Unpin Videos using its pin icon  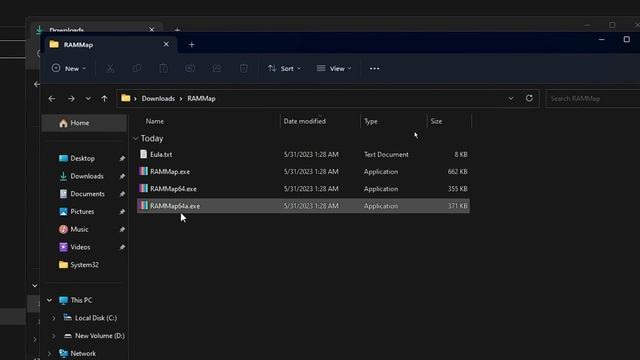(122, 247)
